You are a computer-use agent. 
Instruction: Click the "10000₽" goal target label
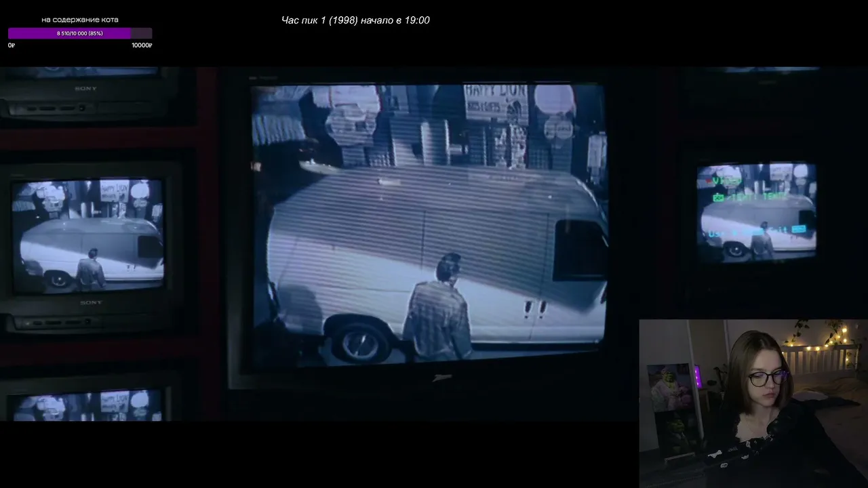pyautogui.click(x=142, y=45)
